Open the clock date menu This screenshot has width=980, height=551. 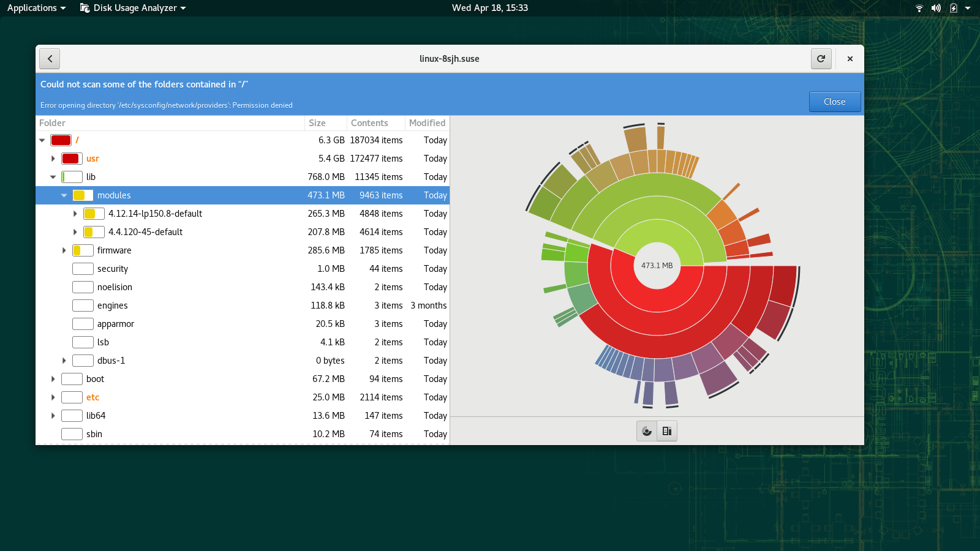[x=489, y=8]
